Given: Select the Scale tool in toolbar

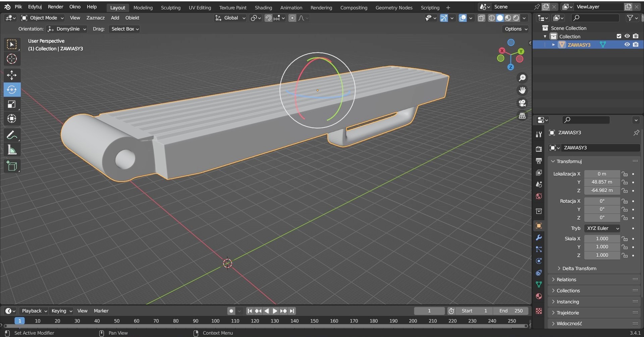Looking at the screenshot, I should pos(12,104).
